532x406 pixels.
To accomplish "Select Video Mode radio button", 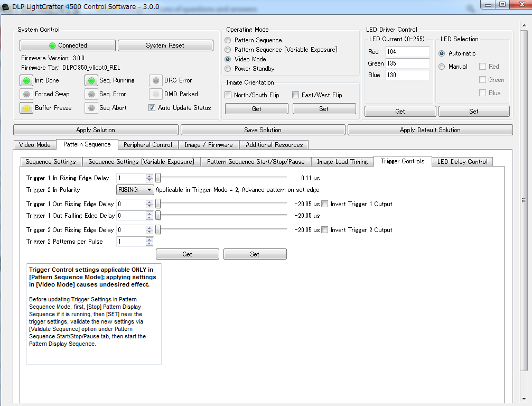I will pyautogui.click(x=228, y=59).
